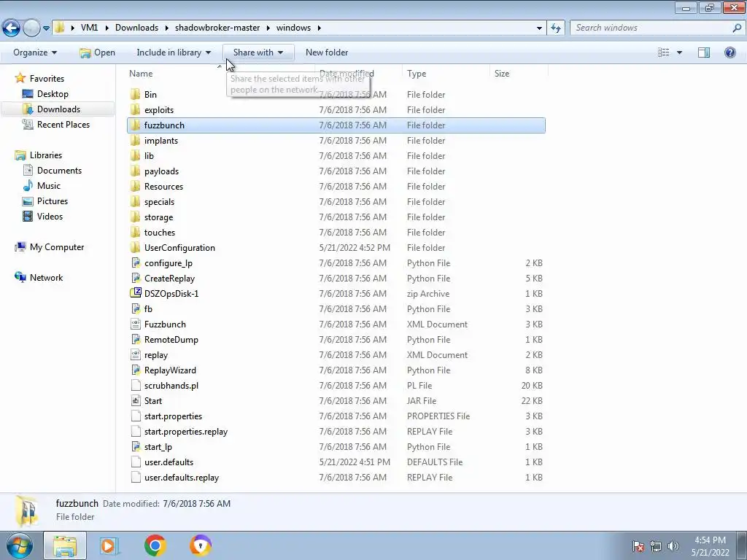Open the Share with menu
This screenshot has height=560, width=747.
click(258, 52)
